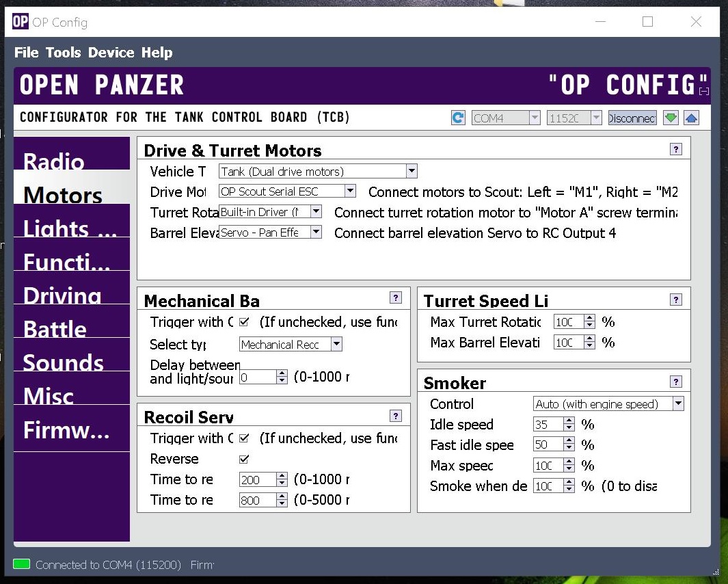
Task: Toggle Mechanical Barrel trigger with cannon checkbox
Action: coord(244,322)
